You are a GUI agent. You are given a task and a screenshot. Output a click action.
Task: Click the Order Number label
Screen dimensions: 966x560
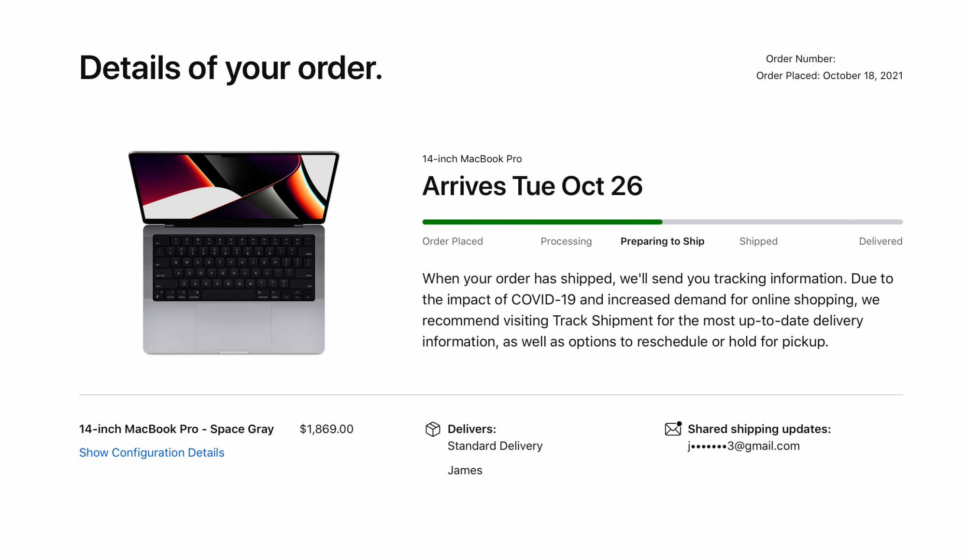click(x=800, y=59)
